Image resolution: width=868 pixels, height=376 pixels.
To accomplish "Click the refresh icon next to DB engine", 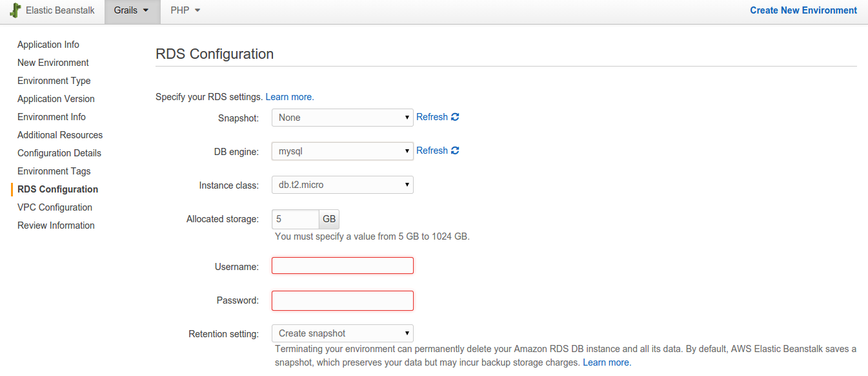I will (455, 151).
